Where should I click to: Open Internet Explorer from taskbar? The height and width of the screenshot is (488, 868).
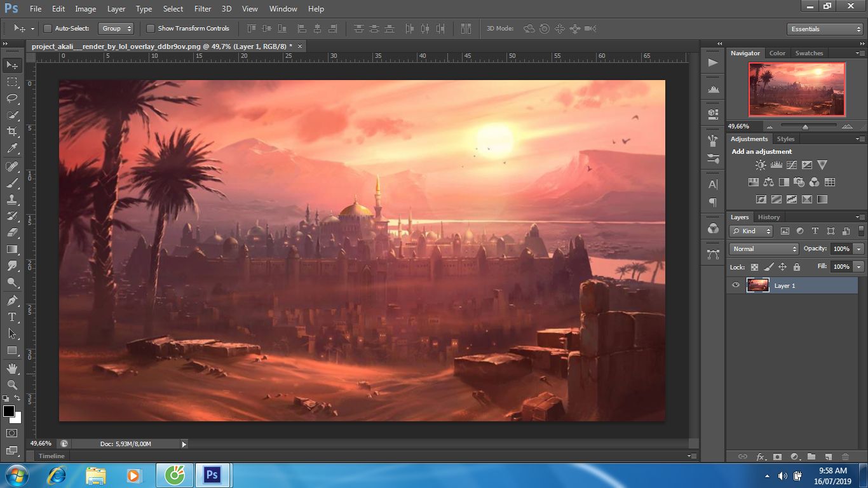tap(57, 475)
